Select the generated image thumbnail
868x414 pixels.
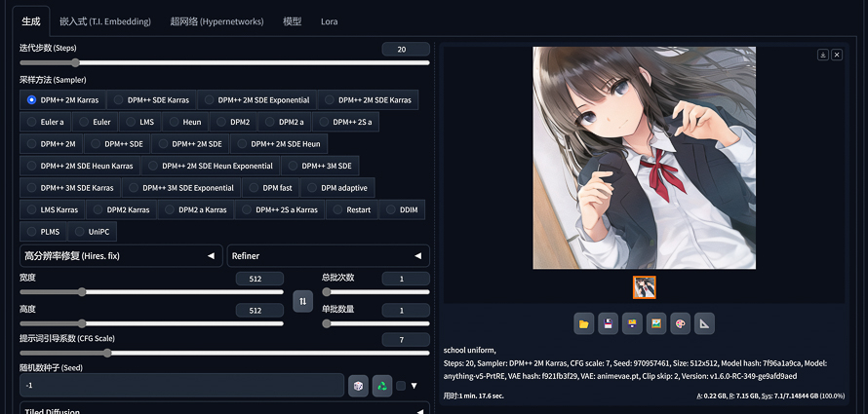point(645,287)
